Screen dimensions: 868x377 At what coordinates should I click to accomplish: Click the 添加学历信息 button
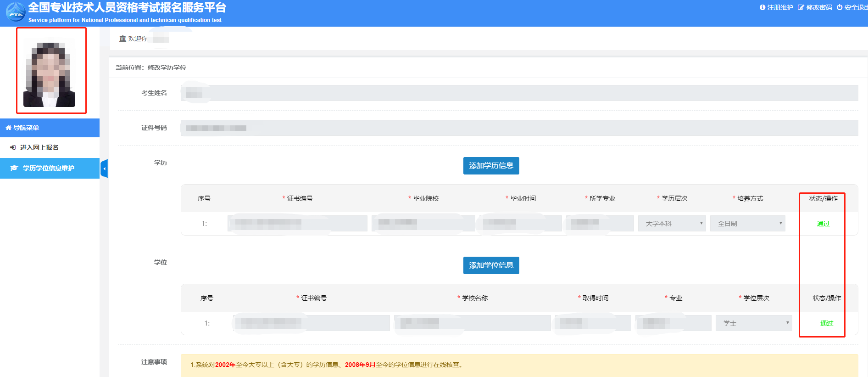pos(491,166)
